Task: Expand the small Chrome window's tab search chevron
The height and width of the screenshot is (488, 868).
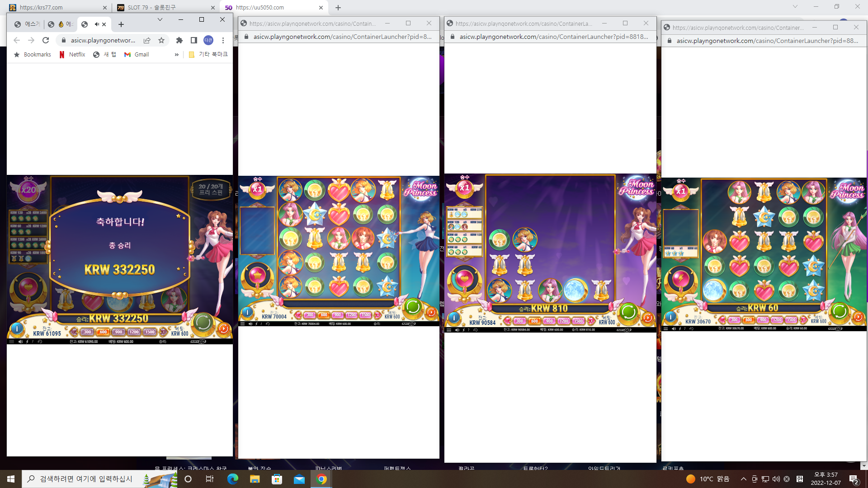Action: point(160,19)
